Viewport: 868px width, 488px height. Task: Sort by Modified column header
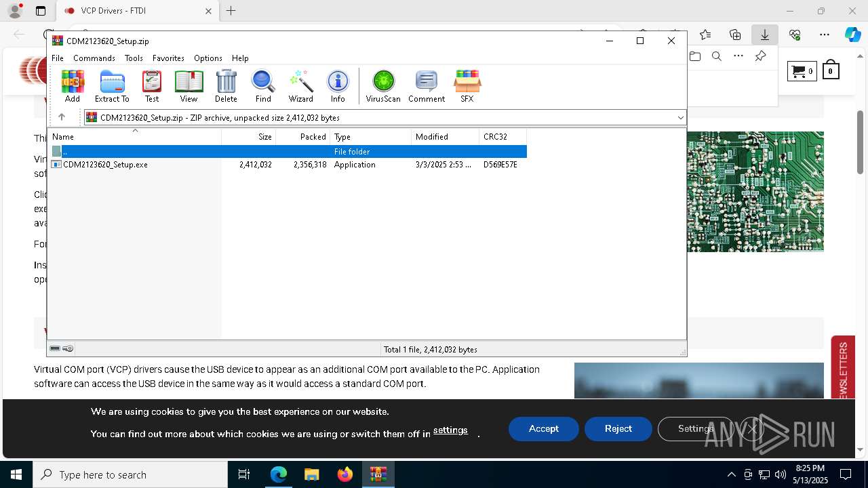tap(446, 137)
